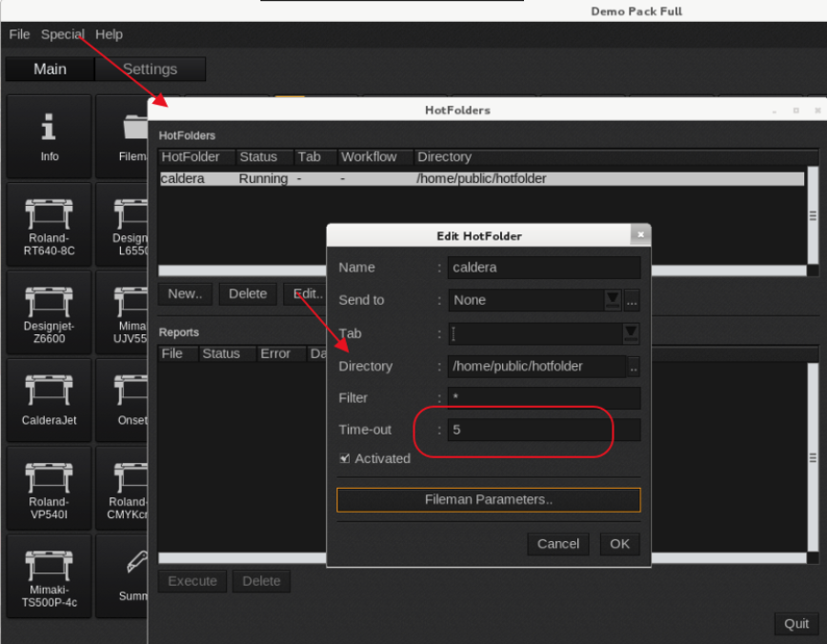Open the Designjet-Z6600 printer icon
827x644 pixels.
49,312
